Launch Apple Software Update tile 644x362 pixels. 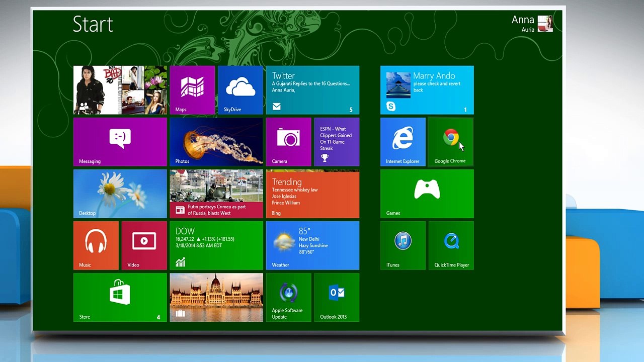coord(288,297)
